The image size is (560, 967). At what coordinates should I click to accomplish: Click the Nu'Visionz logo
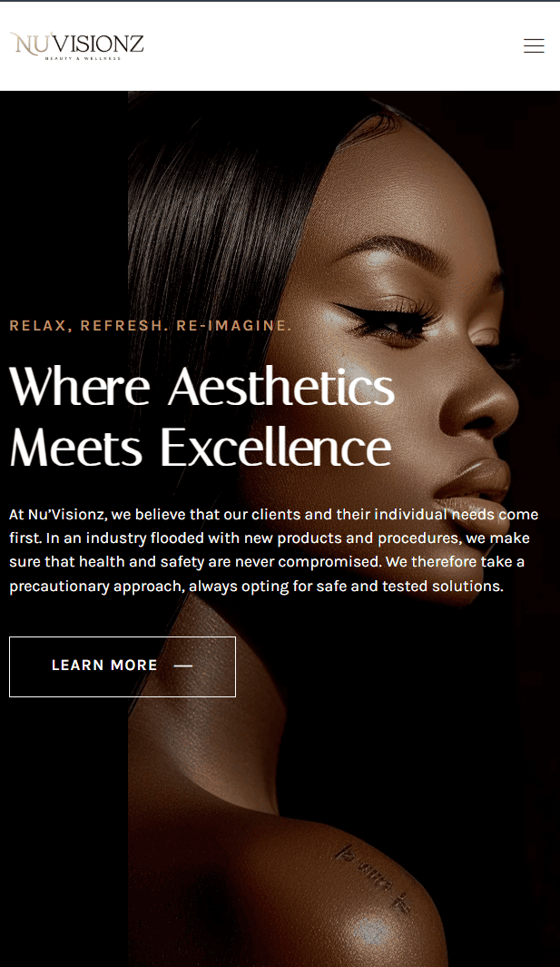click(x=77, y=45)
